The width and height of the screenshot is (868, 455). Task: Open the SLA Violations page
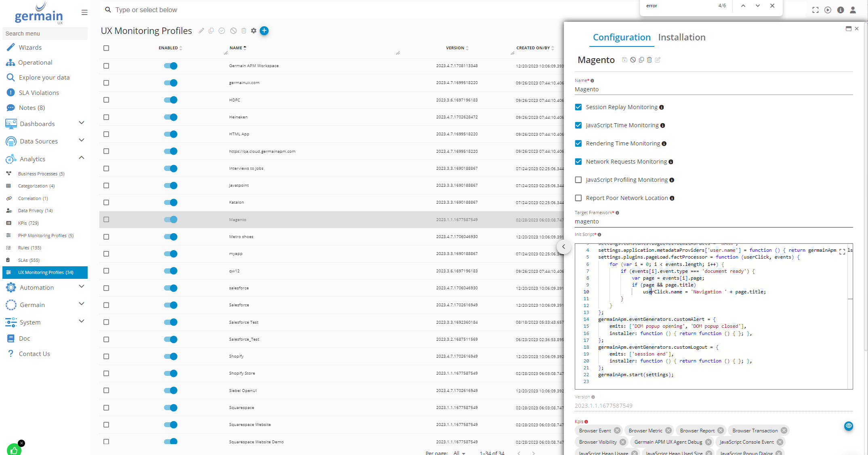[x=38, y=92]
